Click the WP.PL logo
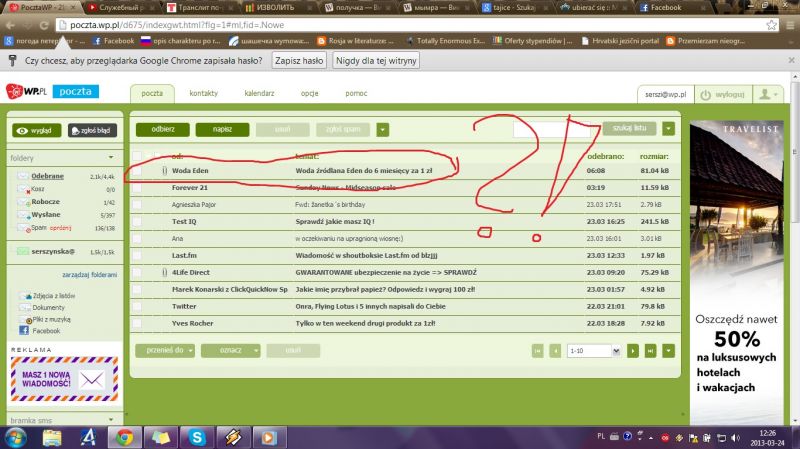The height and width of the screenshot is (449, 800). pyautogui.click(x=27, y=91)
